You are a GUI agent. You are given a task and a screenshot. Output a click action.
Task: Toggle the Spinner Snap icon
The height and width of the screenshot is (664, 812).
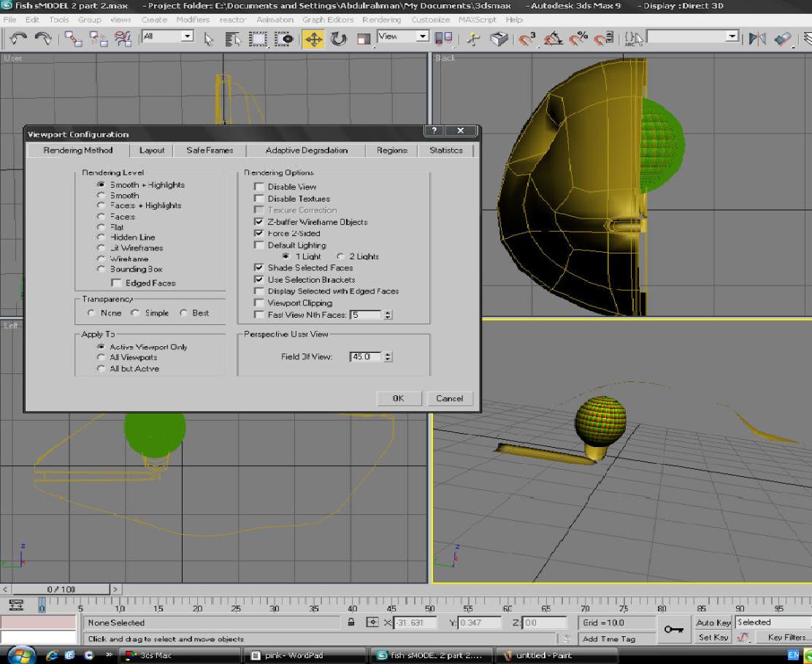(x=604, y=39)
